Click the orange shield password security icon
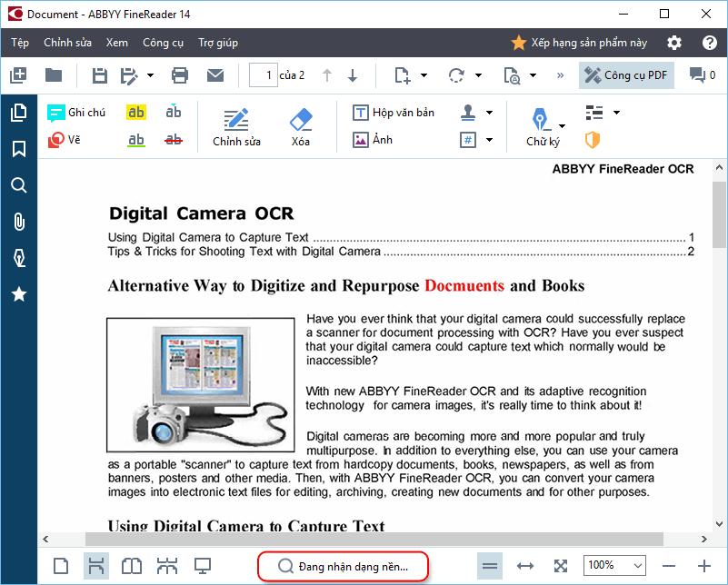The height and width of the screenshot is (585, 728). click(x=593, y=140)
